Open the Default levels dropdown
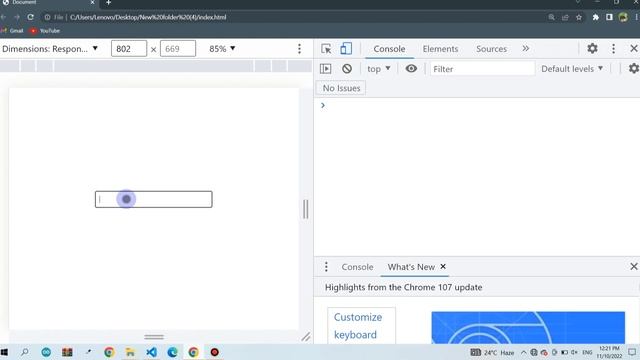 coord(572,69)
